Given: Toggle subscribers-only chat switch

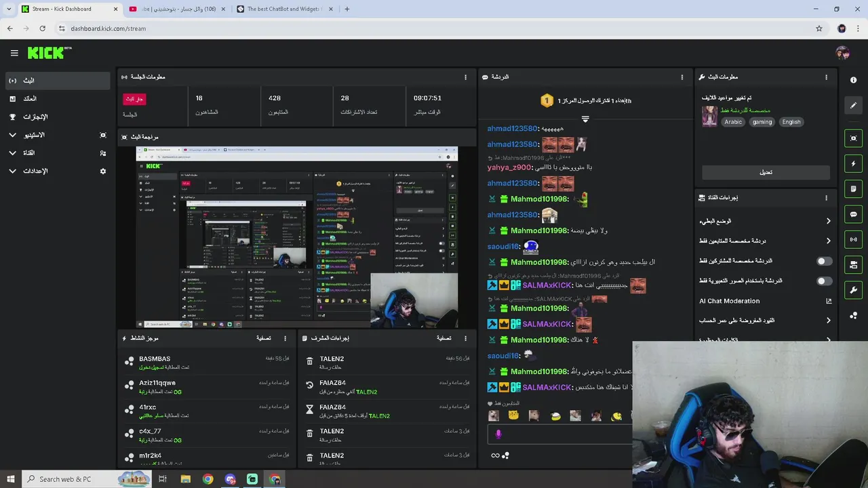Looking at the screenshot, I should point(824,261).
